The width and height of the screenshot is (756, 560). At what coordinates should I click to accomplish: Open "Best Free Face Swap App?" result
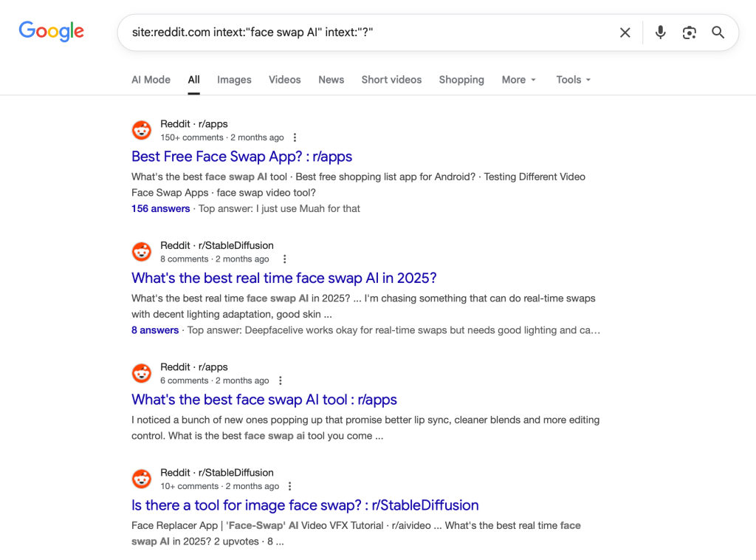tap(241, 157)
